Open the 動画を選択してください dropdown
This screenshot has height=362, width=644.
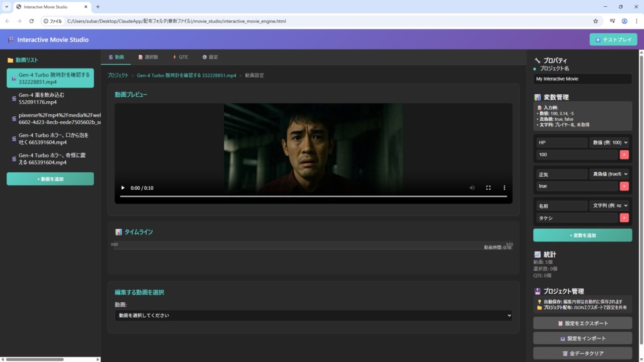click(x=313, y=315)
